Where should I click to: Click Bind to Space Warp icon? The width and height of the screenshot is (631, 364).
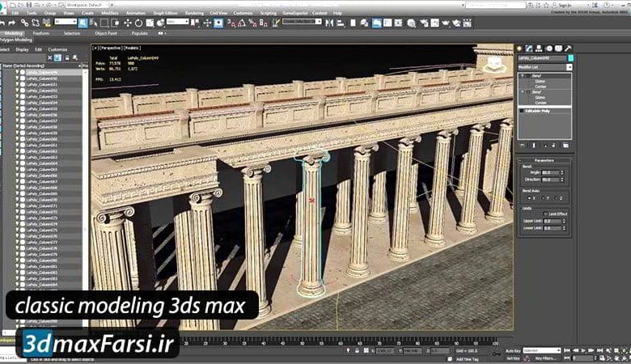click(46, 23)
